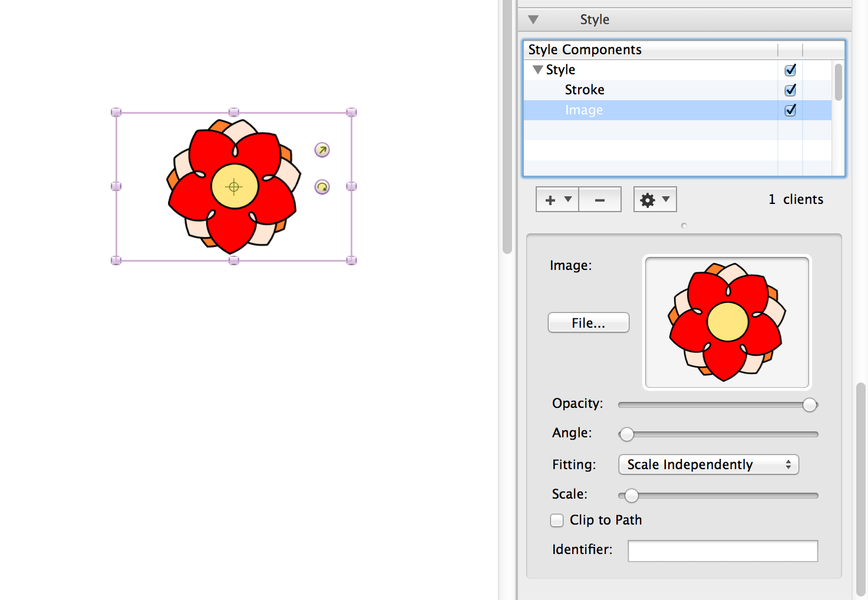This screenshot has width=868, height=600.
Task: Click the bottom-right selection handle
Action: (x=352, y=261)
